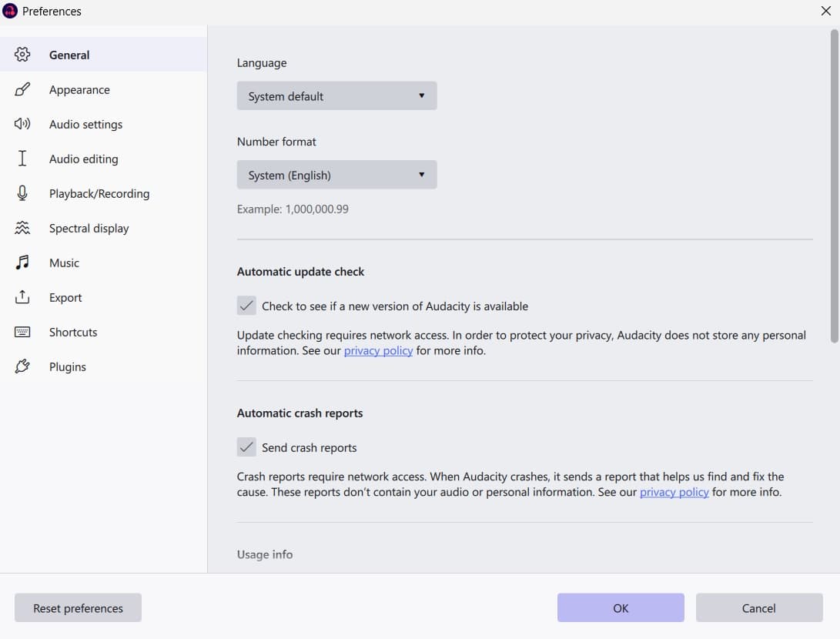
Task: Click the General gear icon
Action: (22, 55)
